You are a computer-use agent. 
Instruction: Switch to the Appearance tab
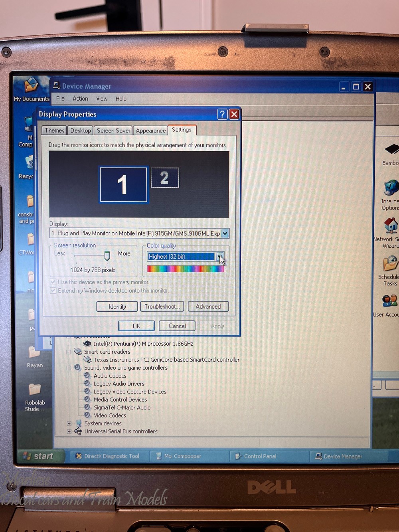(150, 131)
